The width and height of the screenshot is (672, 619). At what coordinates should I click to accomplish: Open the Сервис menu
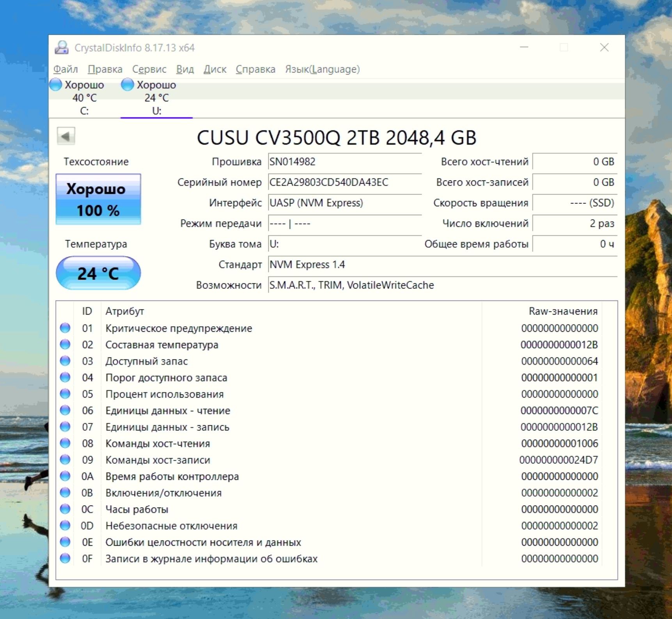(149, 69)
